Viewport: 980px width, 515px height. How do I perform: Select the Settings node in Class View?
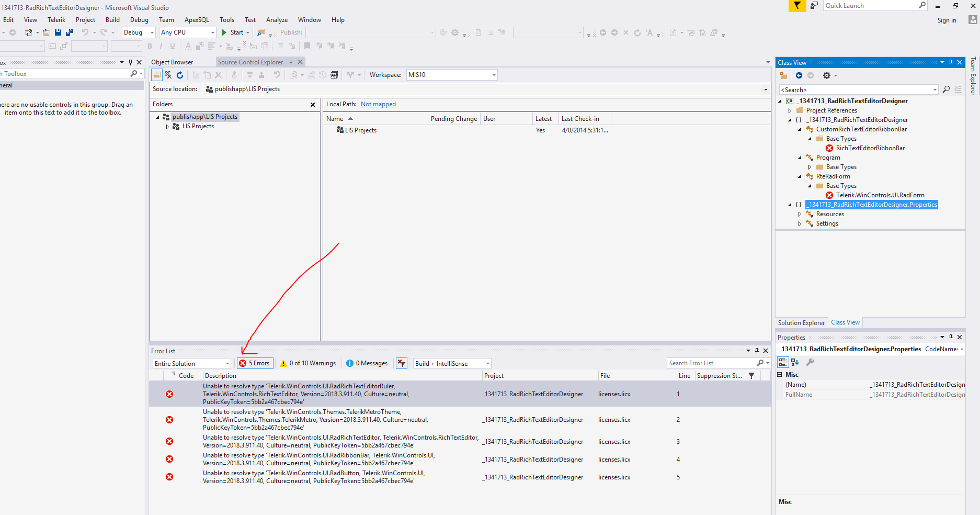(827, 223)
